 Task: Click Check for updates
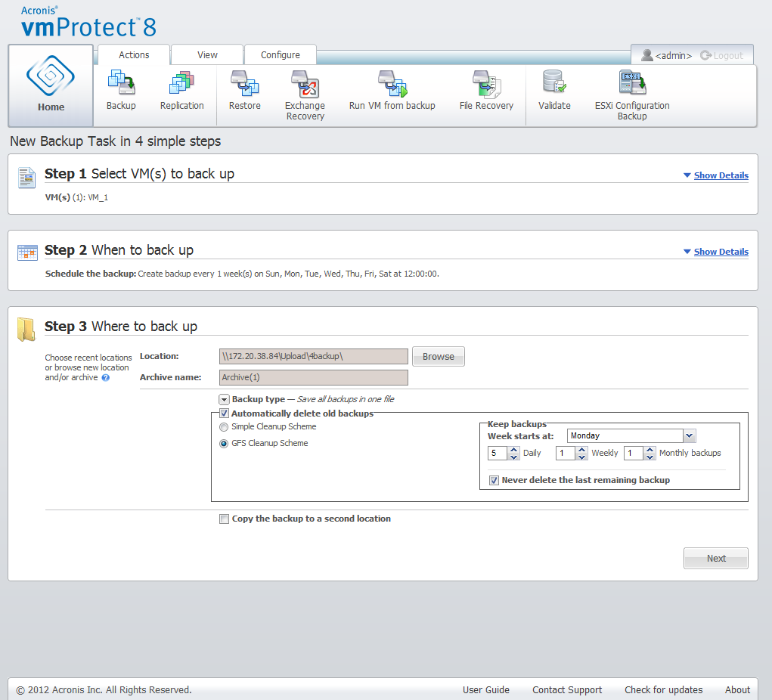663,689
